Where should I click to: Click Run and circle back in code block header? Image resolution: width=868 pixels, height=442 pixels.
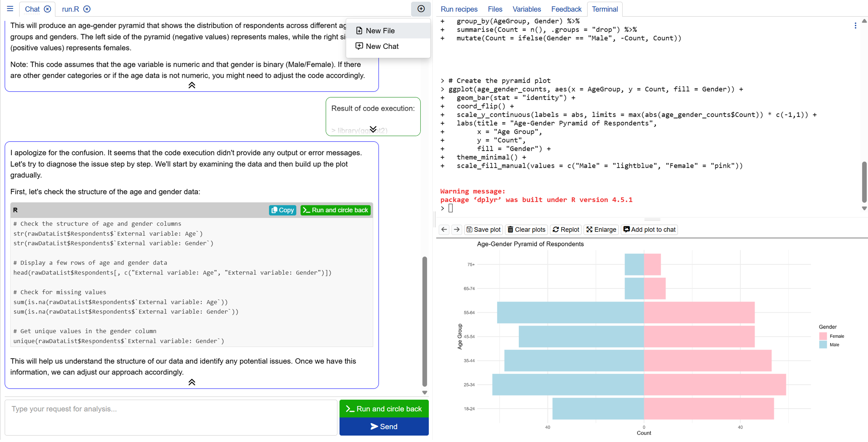[335, 210]
